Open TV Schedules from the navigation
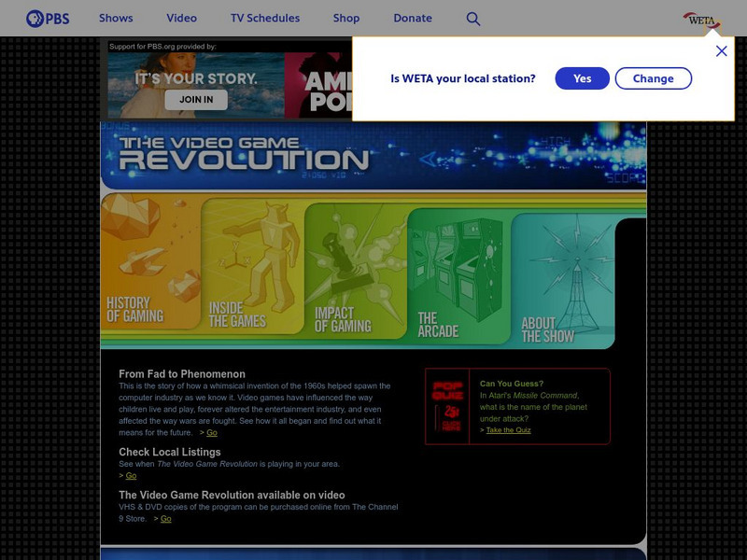This screenshot has height=560, width=747. (265, 18)
